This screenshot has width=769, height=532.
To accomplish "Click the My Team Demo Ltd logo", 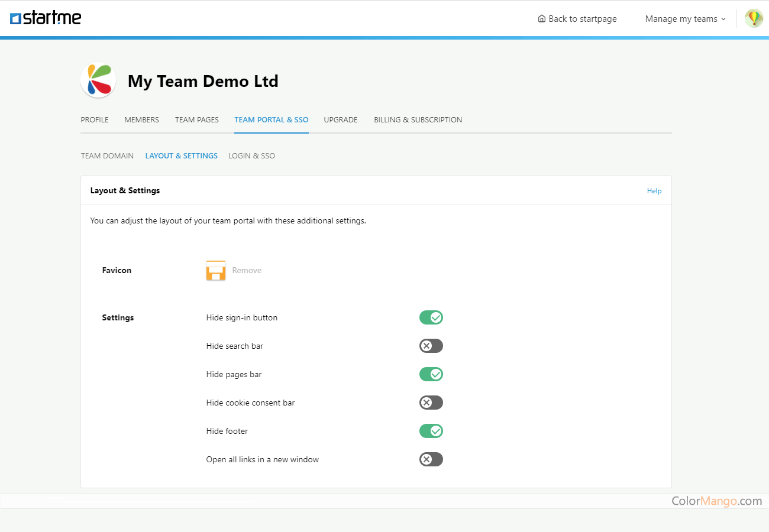I will [98, 80].
